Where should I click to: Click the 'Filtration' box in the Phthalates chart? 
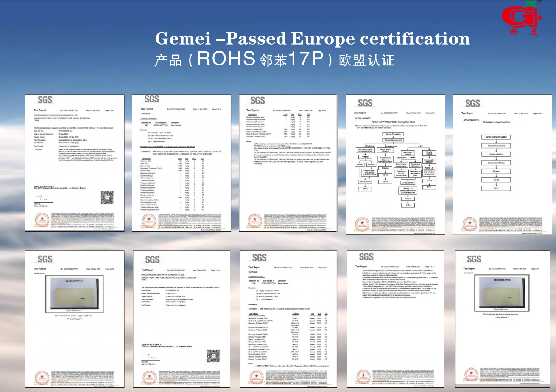(496, 171)
